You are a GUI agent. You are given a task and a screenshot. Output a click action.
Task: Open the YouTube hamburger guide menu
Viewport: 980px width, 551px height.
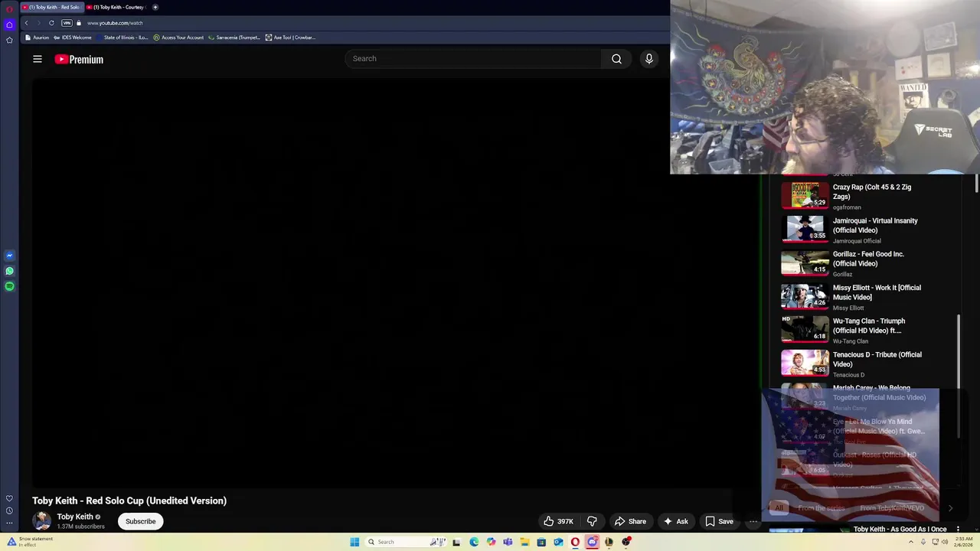(x=37, y=59)
